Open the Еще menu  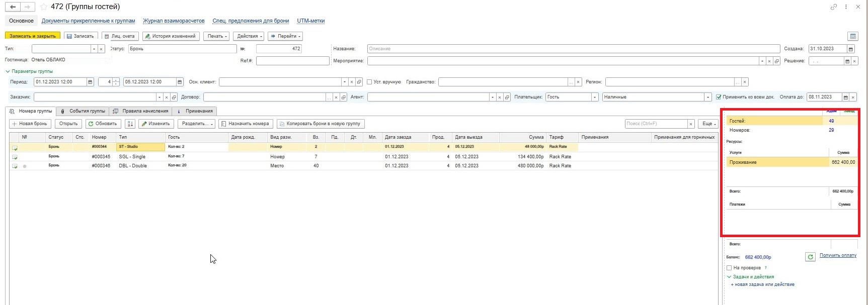coord(708,124)
